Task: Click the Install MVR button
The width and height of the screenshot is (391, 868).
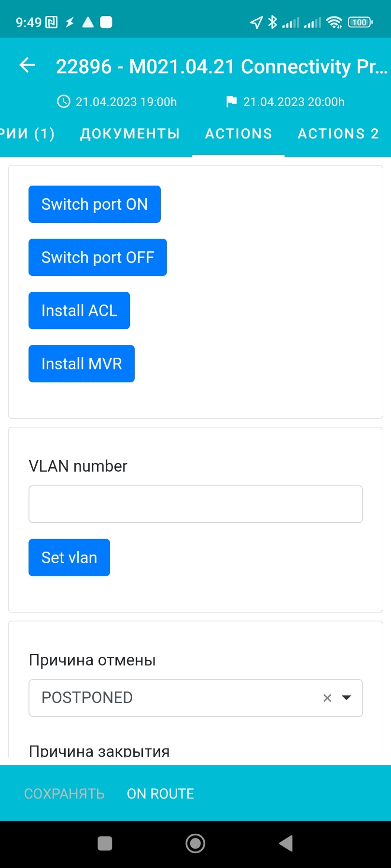Action: pyautogui.click(x=82, y=364)
